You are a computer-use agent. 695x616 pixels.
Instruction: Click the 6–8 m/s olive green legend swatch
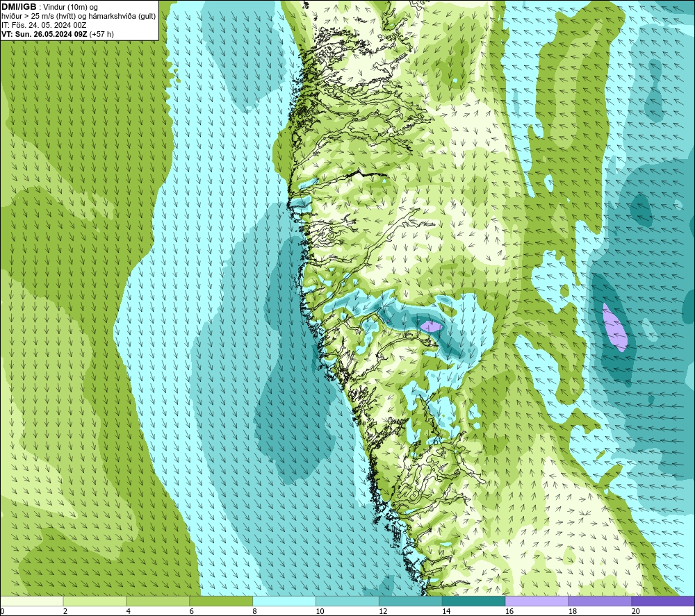click(x=221, y=601)
